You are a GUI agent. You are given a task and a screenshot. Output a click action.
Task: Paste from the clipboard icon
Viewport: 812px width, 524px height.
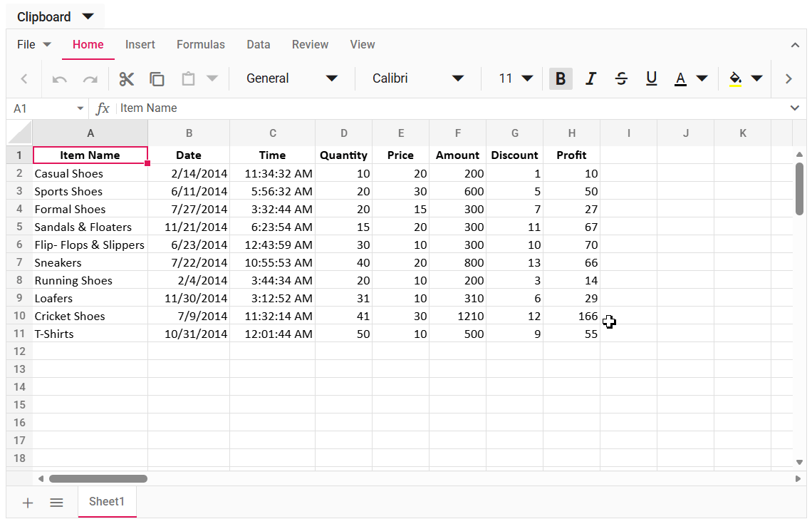click(x=187, y=78)
